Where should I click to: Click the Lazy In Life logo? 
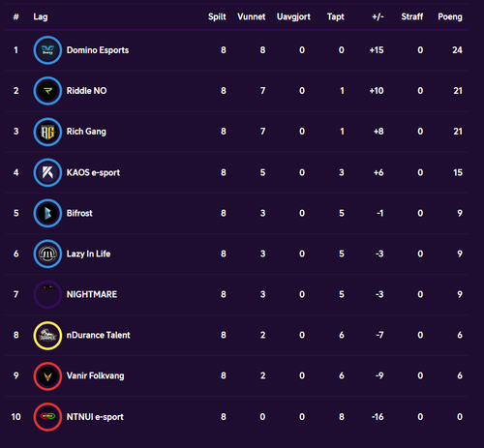(x=47, y=254)
